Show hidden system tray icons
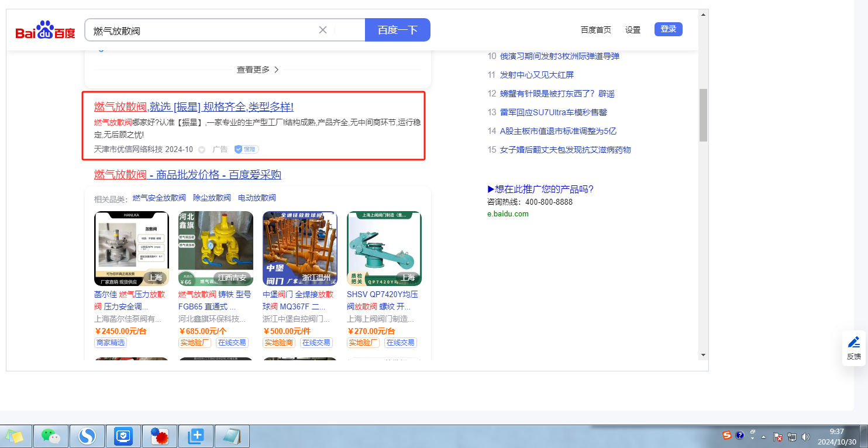 [x=763, y=436]
